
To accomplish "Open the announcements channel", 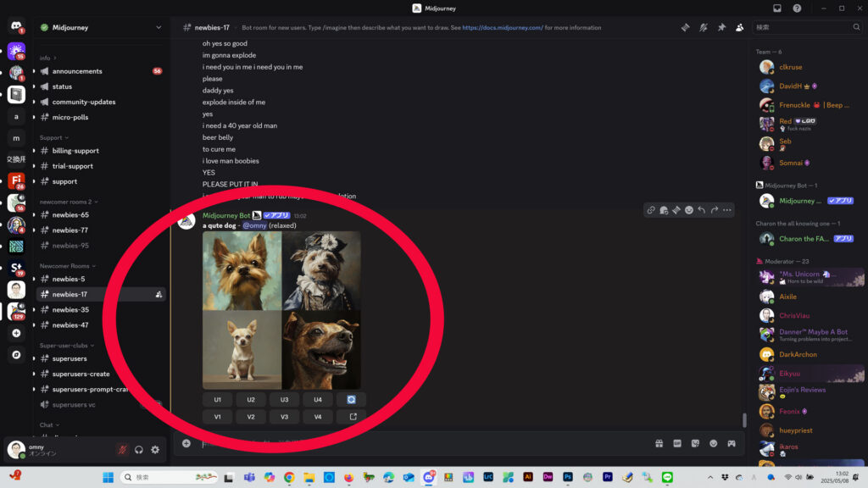I will click(100, 71).
